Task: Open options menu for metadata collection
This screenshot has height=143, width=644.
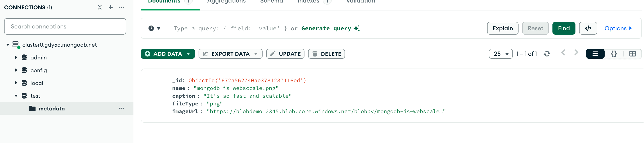Action: point(122,108)
